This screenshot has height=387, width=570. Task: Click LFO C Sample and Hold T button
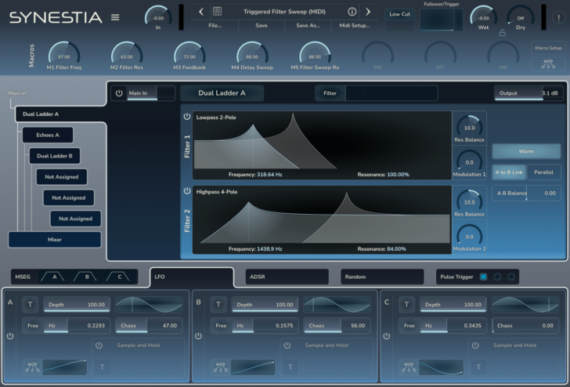(x=479, y=367)
